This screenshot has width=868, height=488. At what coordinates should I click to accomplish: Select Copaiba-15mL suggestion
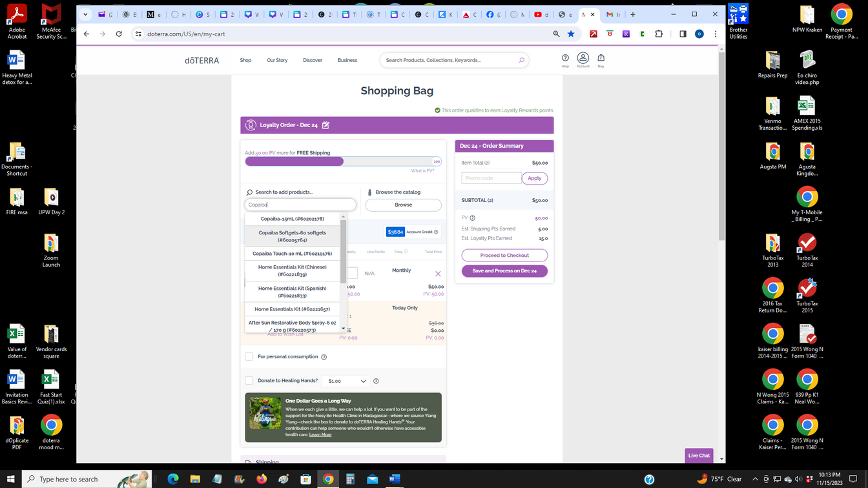click(x=293, y=219)
